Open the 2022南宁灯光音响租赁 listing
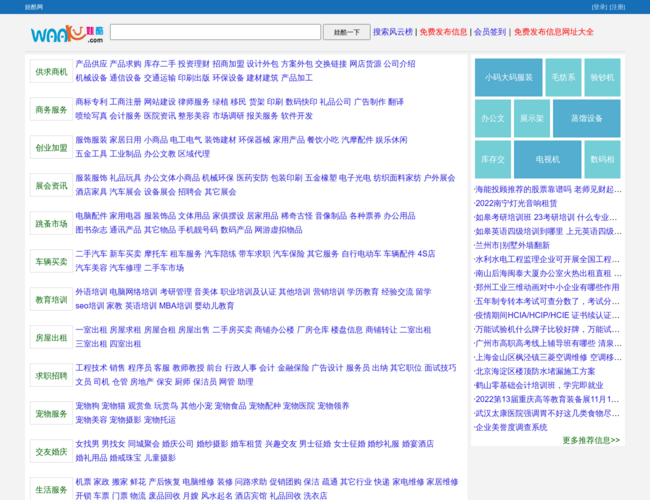This screenshot has width=650, height=500. [x=517, y=203]
